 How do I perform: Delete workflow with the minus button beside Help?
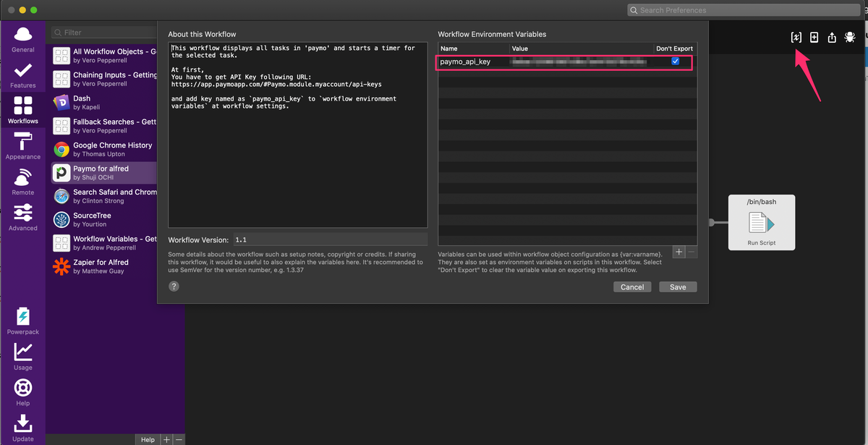(179, 439)
